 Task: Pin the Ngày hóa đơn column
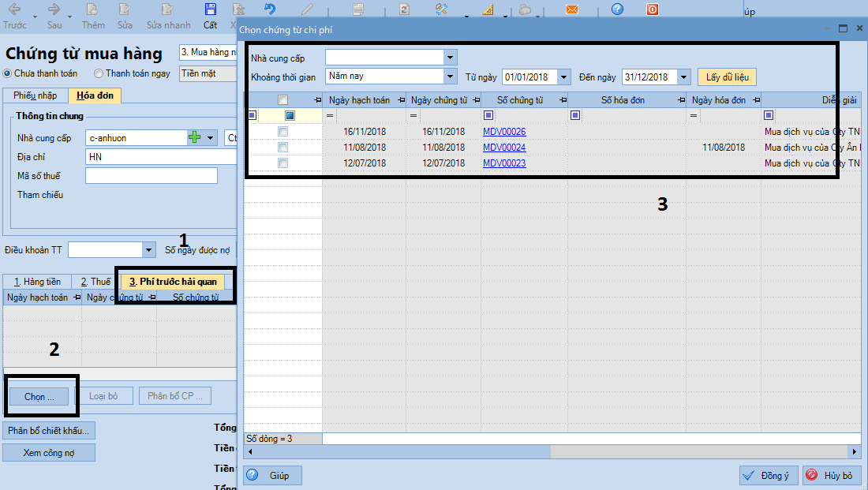(x=756, y=100)
